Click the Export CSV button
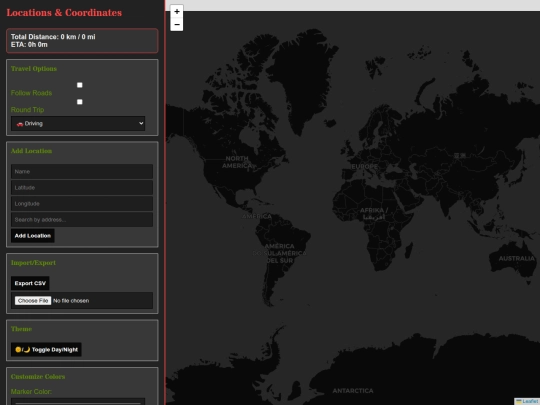Viewport: 540px width, 405px height. [30, 283]
